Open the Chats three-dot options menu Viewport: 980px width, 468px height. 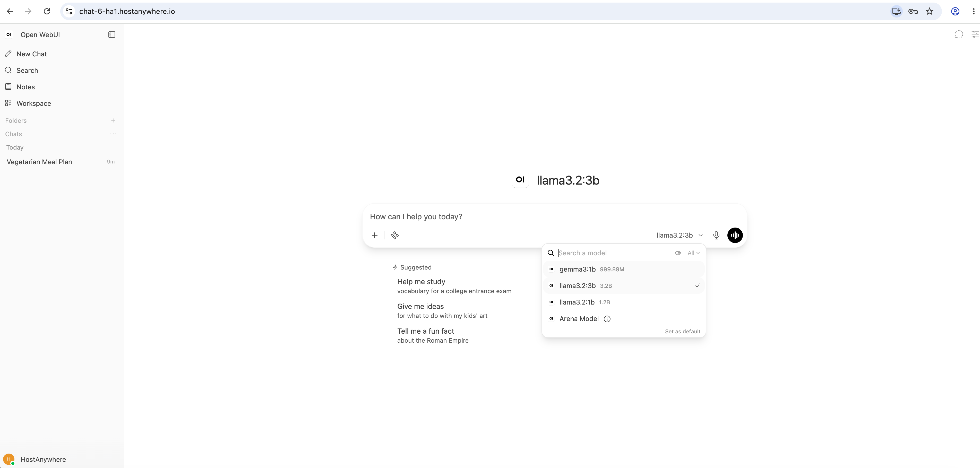click(x=113, y=134)
